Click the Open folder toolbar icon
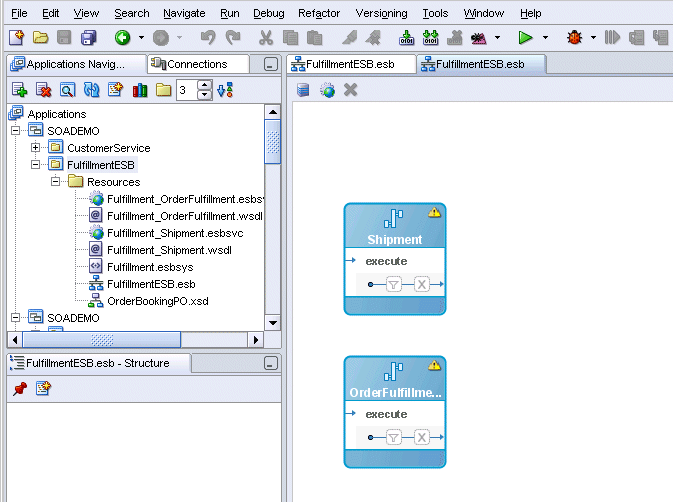 coord(40,38)
